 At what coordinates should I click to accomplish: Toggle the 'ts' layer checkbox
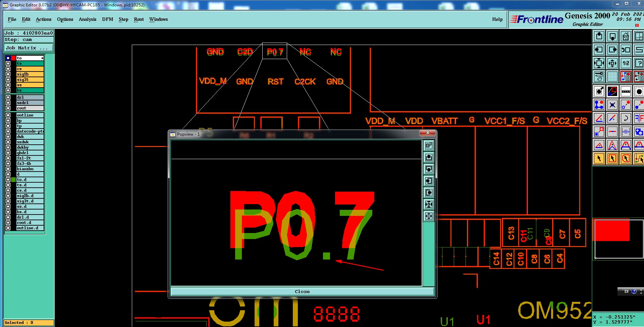[8, 63]
